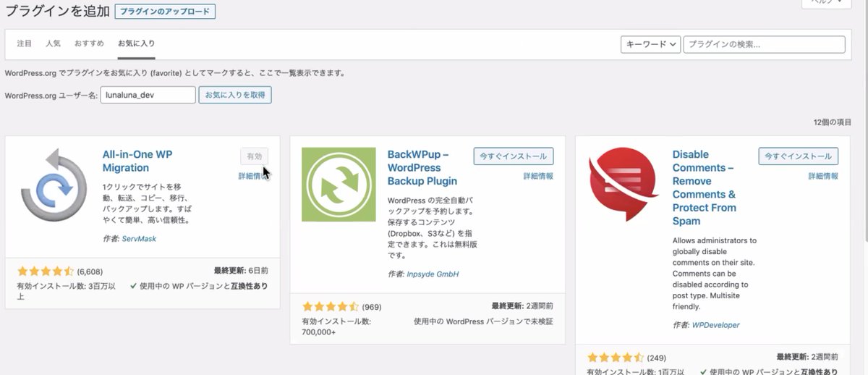Click the (249) ratings count
Screen dimensions: 868x375
coord(656,358)
